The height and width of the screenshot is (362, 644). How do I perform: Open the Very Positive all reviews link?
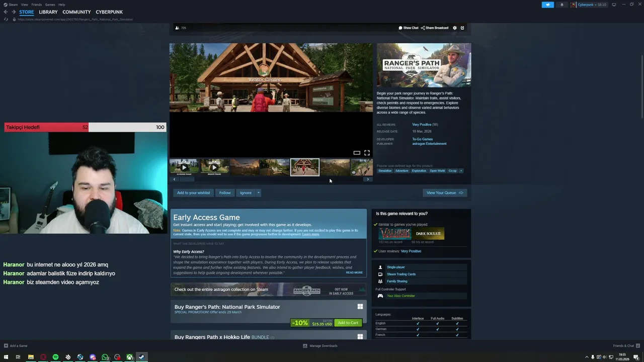point(422,125)
